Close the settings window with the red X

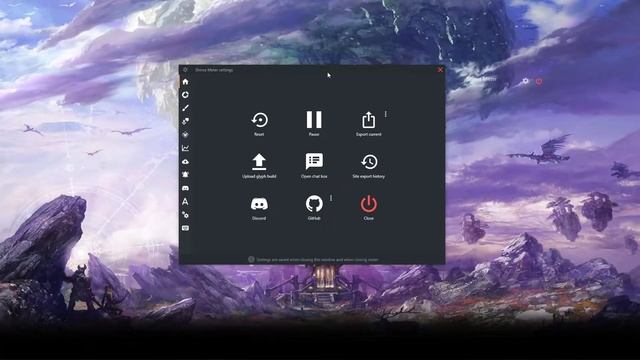coord(440,70)
